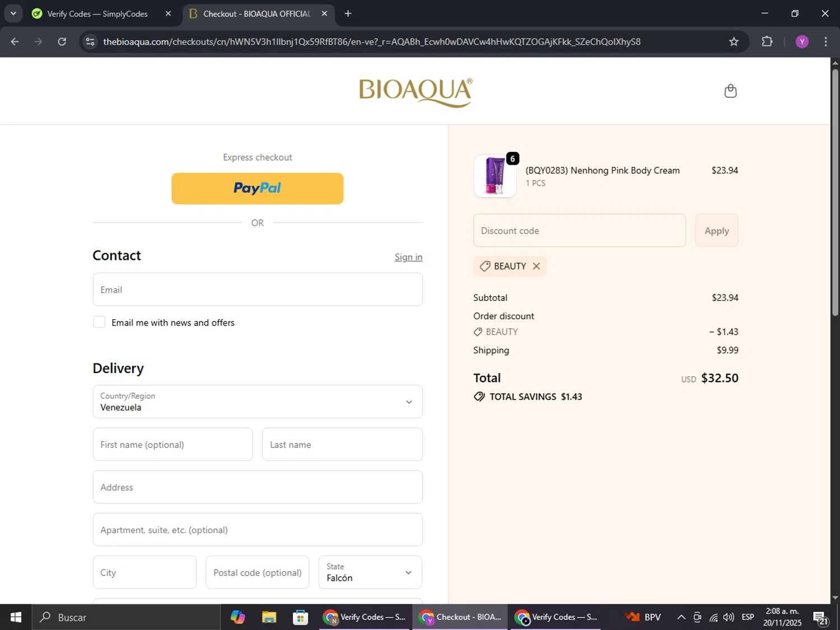Open the tab search dropdown arrow
This screenshot has height=630, width=840.
tap(13, 13)
